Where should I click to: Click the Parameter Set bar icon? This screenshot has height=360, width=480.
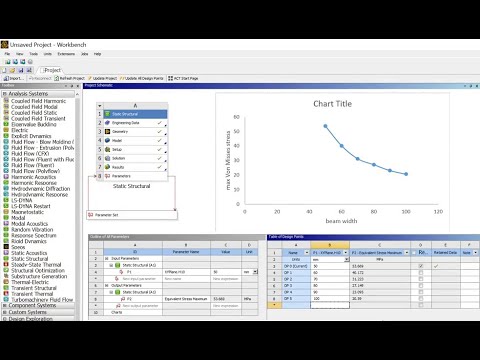coord(91,215)
